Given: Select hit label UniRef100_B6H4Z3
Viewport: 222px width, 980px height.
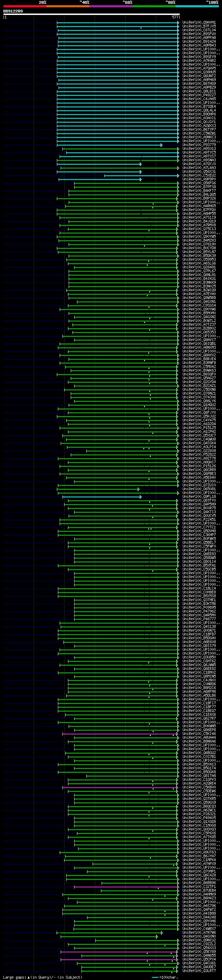Looking at the screenshot, I should [199, 898].
